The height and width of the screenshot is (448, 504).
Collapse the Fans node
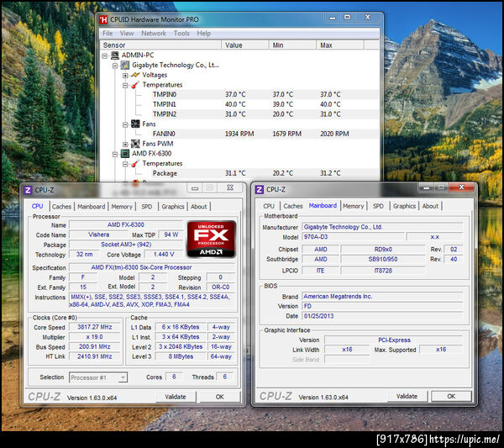[x=125, y=124]
